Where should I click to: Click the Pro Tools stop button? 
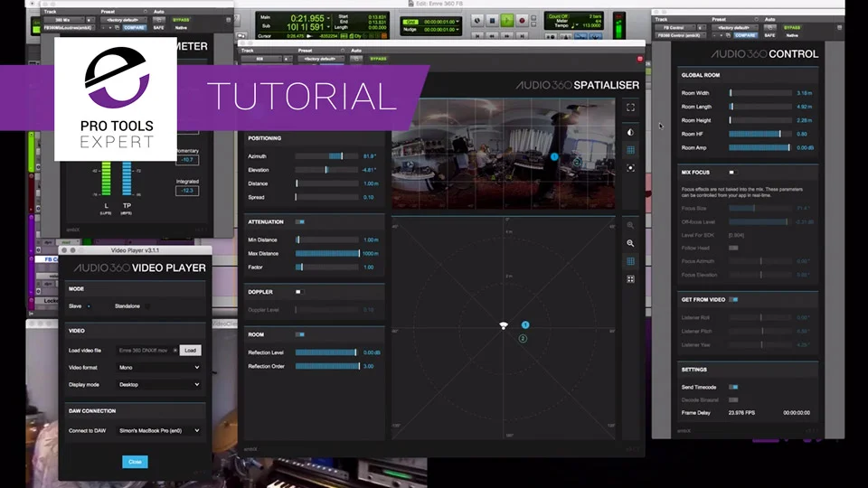492,21
